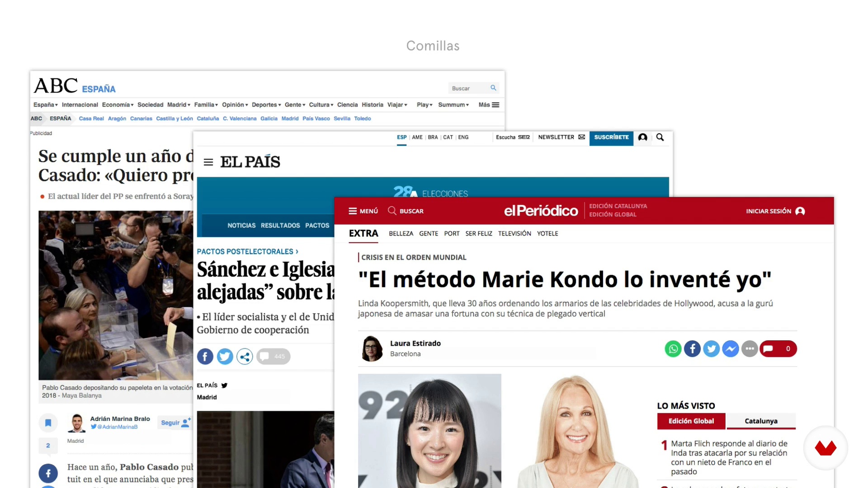Click El País search magnifier icon
The height and width of the screenshot is (488, 868).
point(660,137)
